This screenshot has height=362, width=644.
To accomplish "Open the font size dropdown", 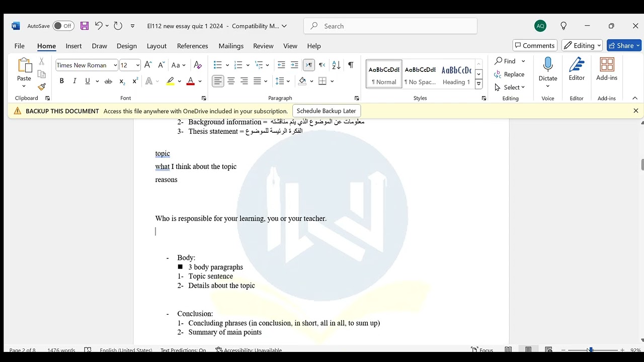I will click(x=137, y=65).
